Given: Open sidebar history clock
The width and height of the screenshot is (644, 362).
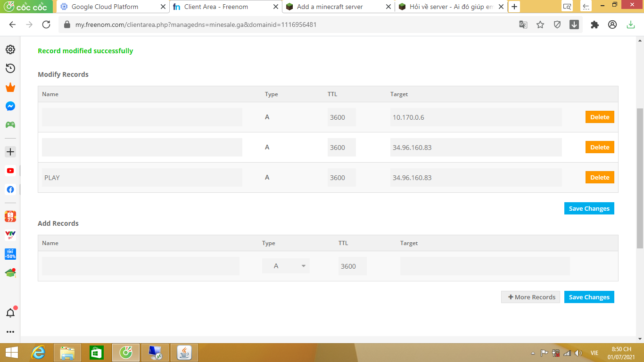Looking at the screenshot, I should click(x=10, y=68).
